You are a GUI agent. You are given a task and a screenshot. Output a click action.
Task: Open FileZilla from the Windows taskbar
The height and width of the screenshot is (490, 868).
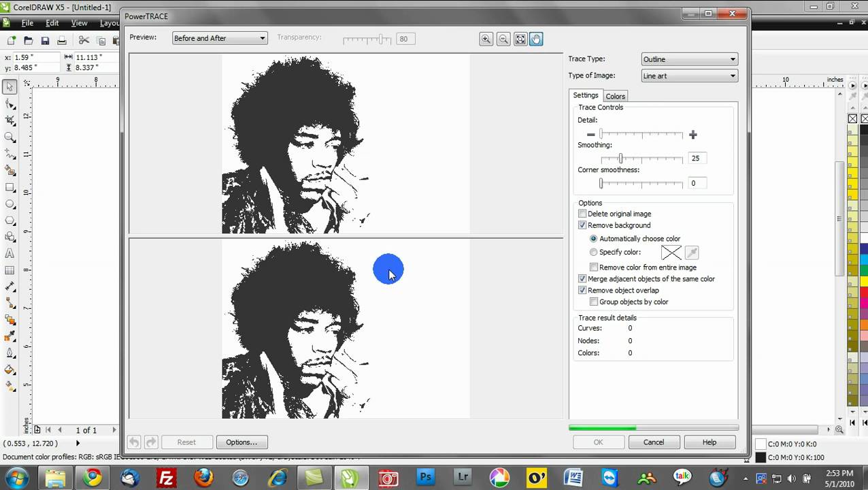[x=166, y=478]
